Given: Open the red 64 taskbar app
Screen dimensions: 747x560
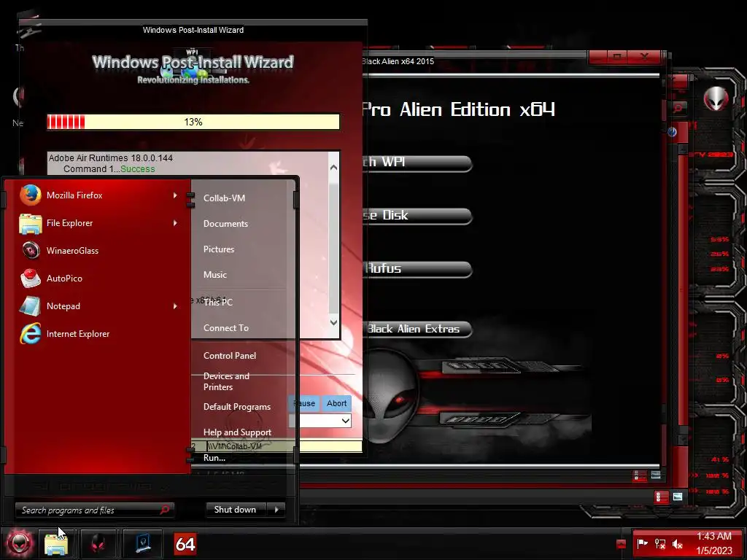Looking at the screenshot, I should 185,544.
